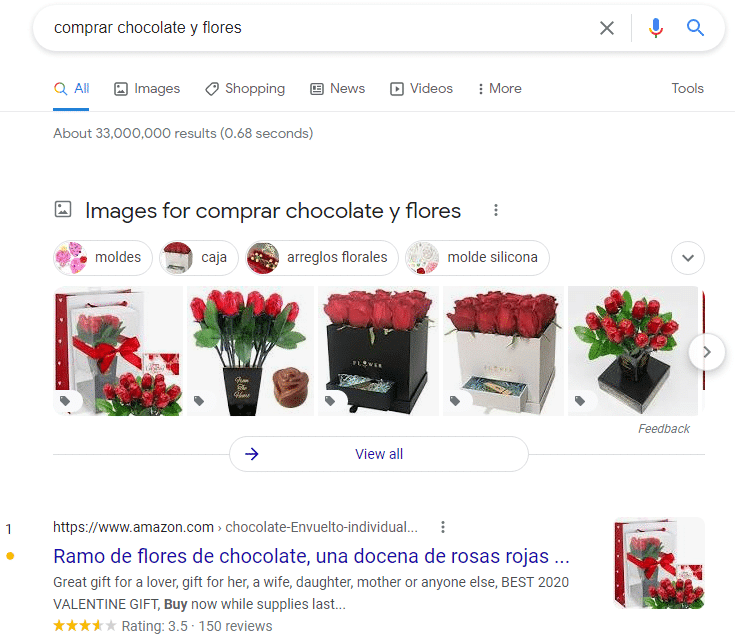Open the black Flower box roses thumbnail
Viewport: 735px width, 643px height.
click(377, 351)
